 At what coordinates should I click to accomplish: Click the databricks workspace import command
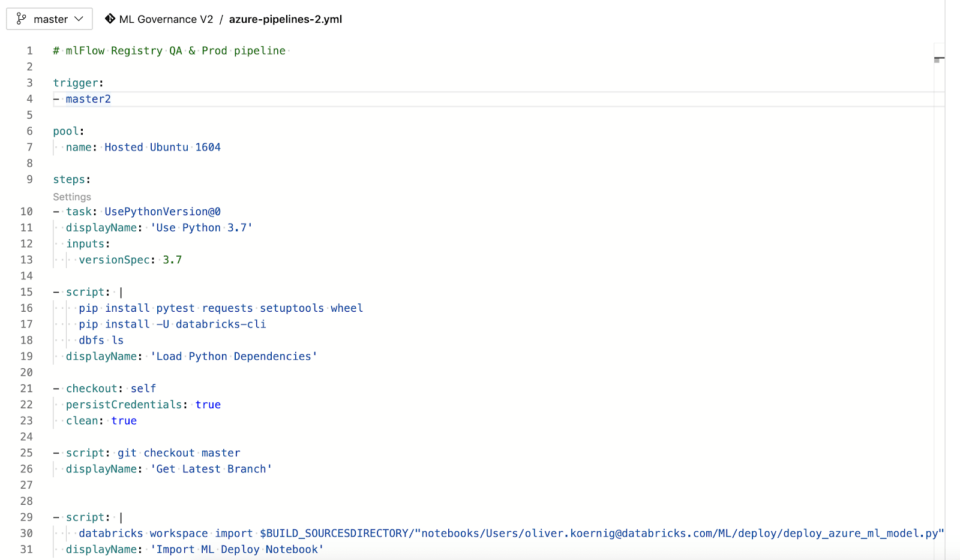[166, 534]
